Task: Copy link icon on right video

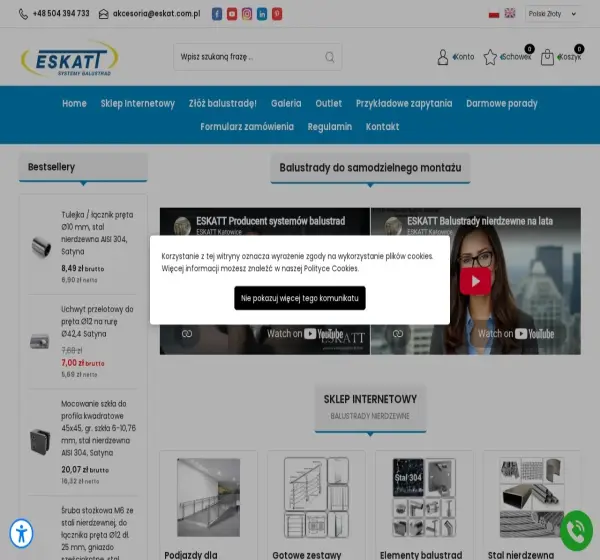Action: [398, 334]
